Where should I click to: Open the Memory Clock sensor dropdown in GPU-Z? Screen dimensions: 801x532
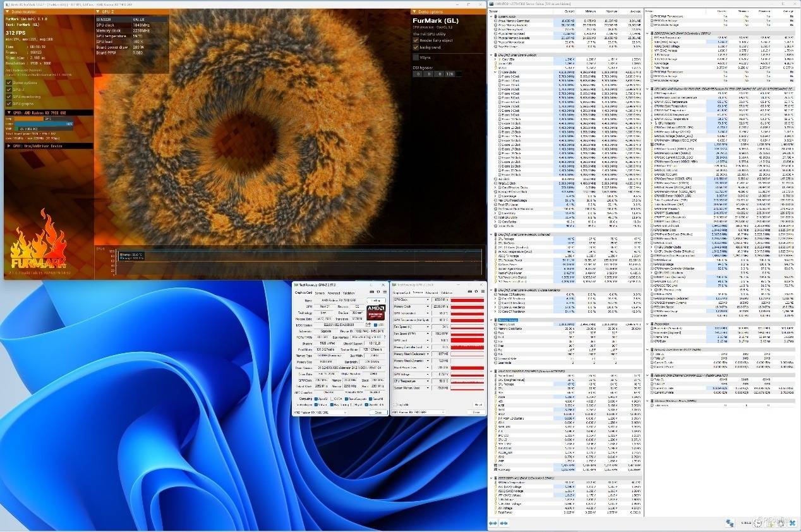click(428, 306)
